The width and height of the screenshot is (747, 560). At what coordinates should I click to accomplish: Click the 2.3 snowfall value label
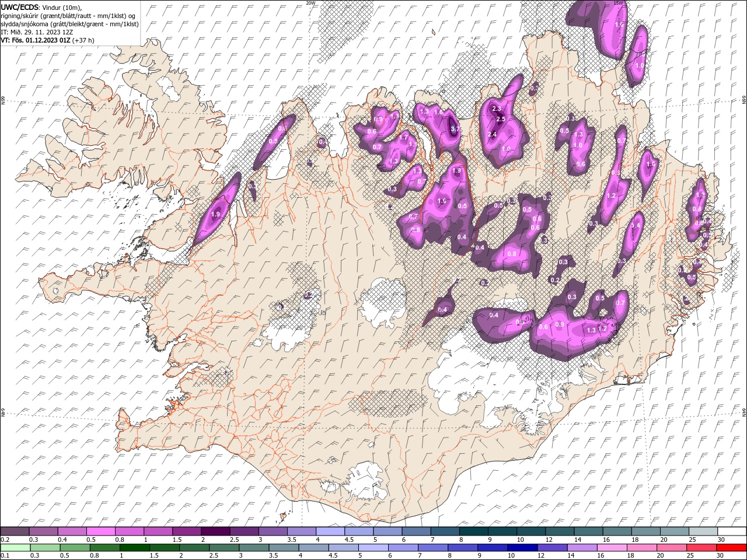click(497, 108)
